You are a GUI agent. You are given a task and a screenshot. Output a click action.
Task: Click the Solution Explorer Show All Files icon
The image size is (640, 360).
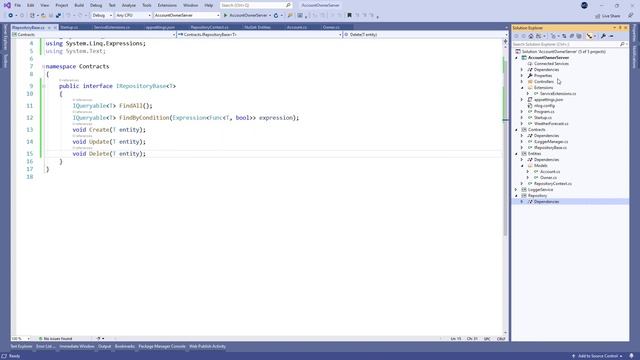point(579,36)
